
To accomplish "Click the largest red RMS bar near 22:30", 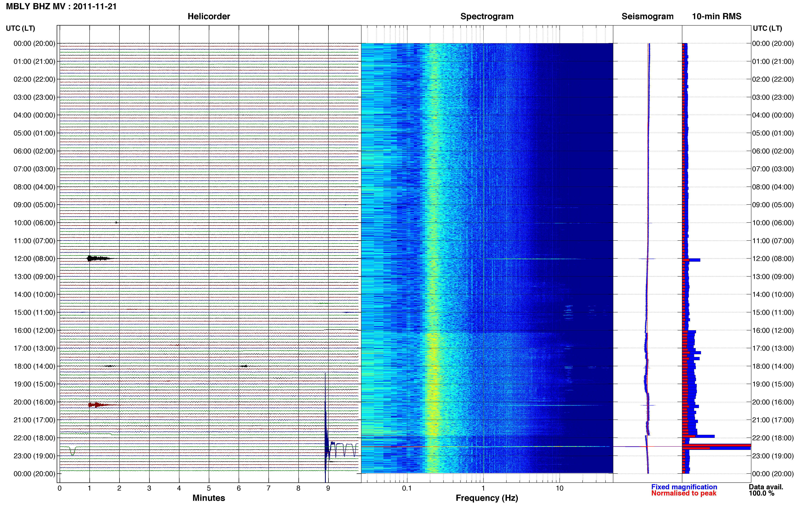I will [716, 446].
